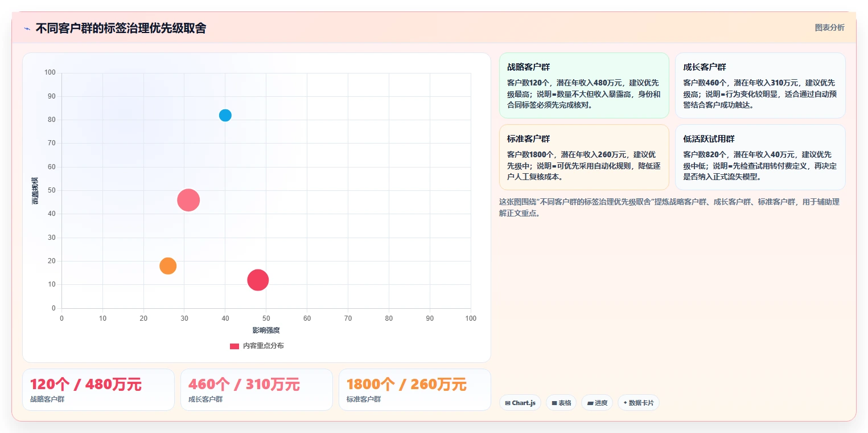This screenshot has width=868, height=433.
Task: Click the 成长客户群 label under 460个
Action: (205, 399)
